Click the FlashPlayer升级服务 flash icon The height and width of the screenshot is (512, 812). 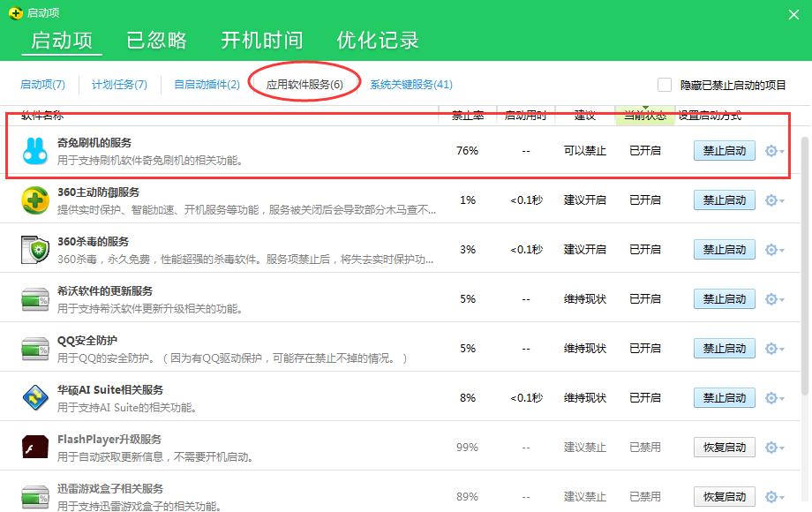pos(34,447)
